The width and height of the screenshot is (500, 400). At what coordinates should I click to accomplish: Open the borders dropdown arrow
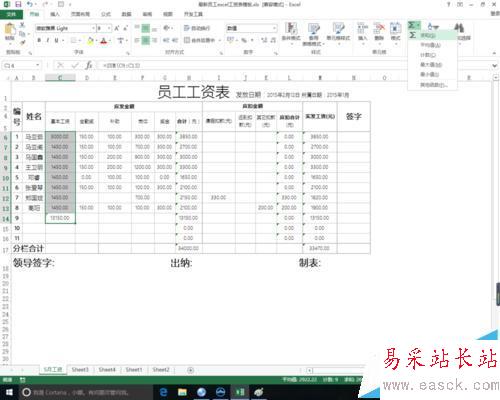click(80, 40)
